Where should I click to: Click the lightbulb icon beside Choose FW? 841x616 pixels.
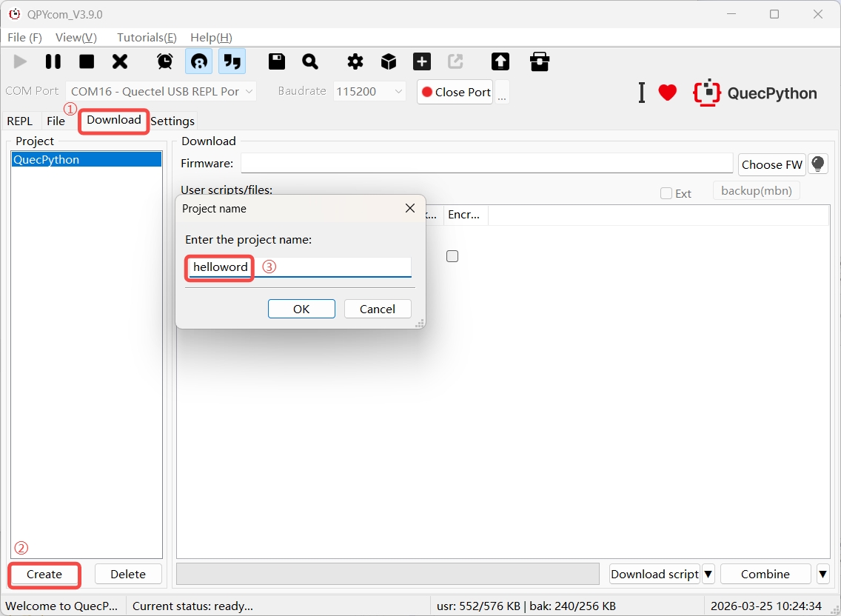pos(818,164)
